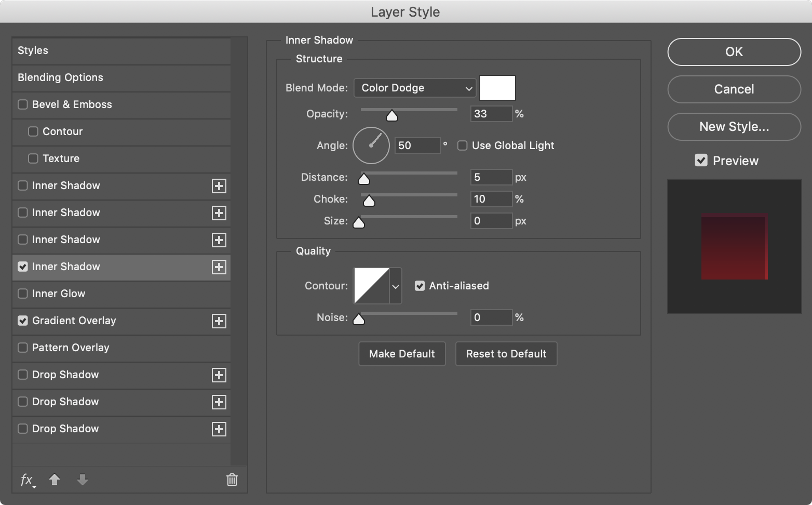Click the New Style... button
Image resolution: width=812 pixels, height=505 pixels.
734,127
